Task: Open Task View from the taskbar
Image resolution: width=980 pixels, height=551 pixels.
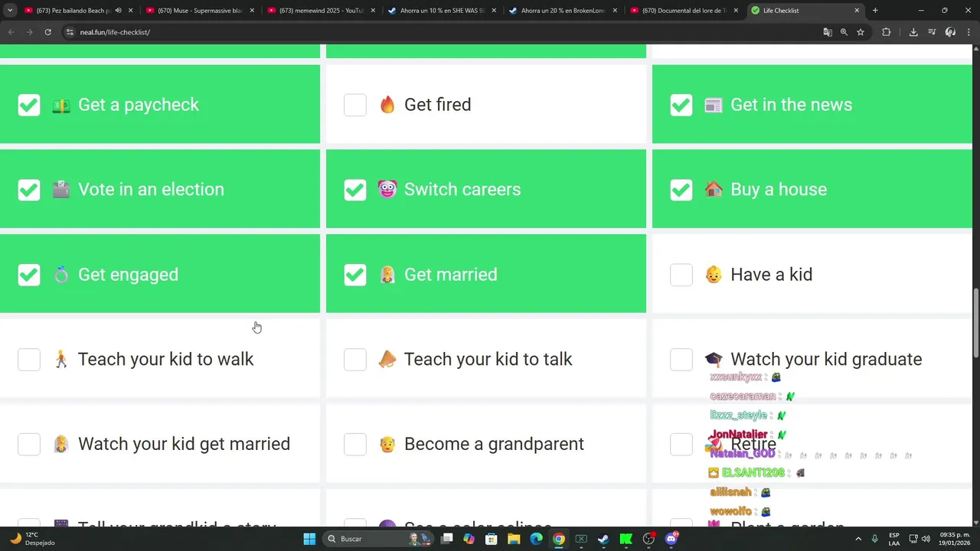Action: [x=446, y=539]
